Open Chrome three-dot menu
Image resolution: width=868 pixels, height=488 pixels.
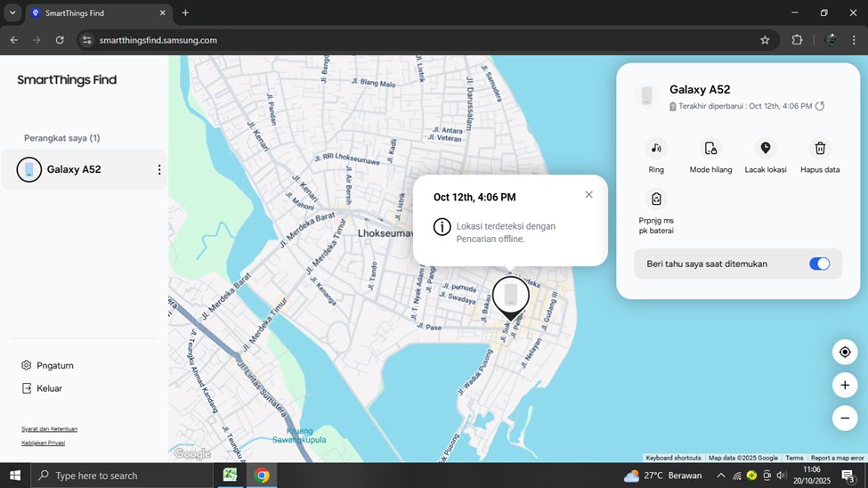click(854, 40)
